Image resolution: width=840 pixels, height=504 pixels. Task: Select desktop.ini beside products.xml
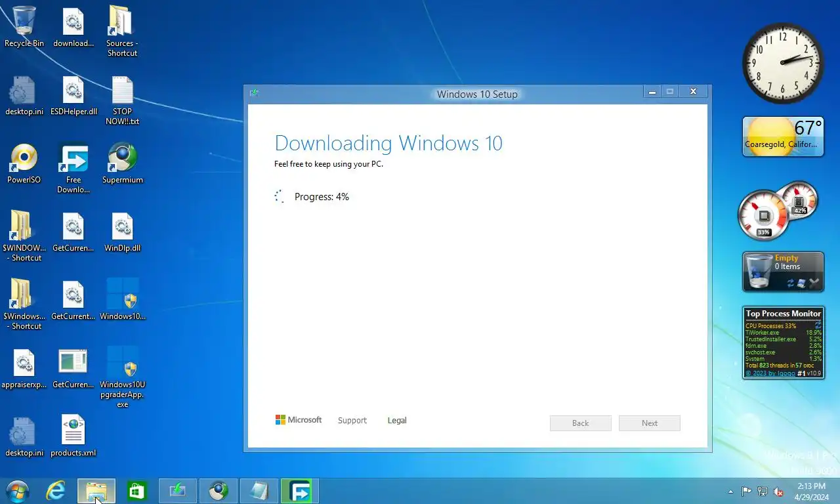pos(24,436)
